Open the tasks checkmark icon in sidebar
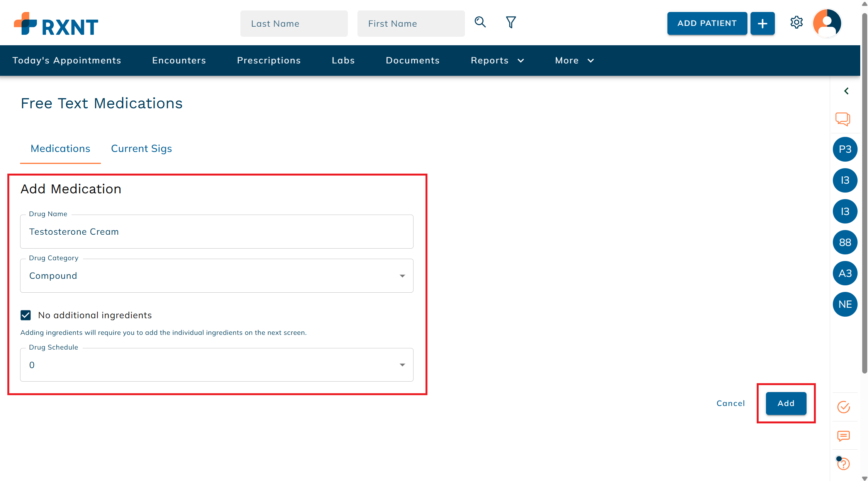 (844, 407)
